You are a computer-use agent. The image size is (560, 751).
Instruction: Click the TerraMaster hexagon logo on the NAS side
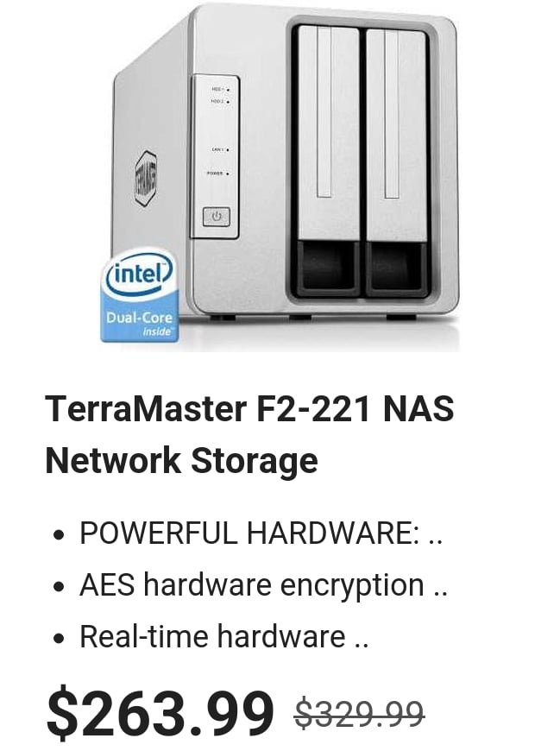point(146,179)
